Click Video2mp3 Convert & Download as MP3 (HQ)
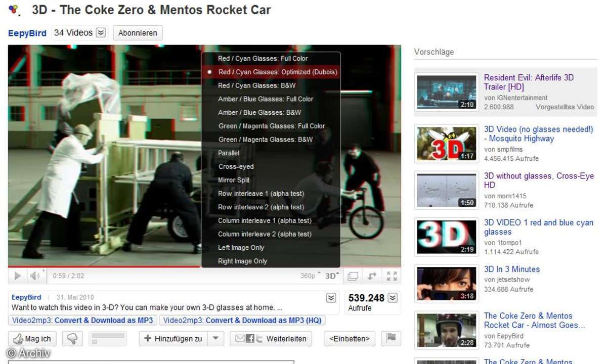The width and height of the screenshot is (607, 364). click(x=242, y=320)
